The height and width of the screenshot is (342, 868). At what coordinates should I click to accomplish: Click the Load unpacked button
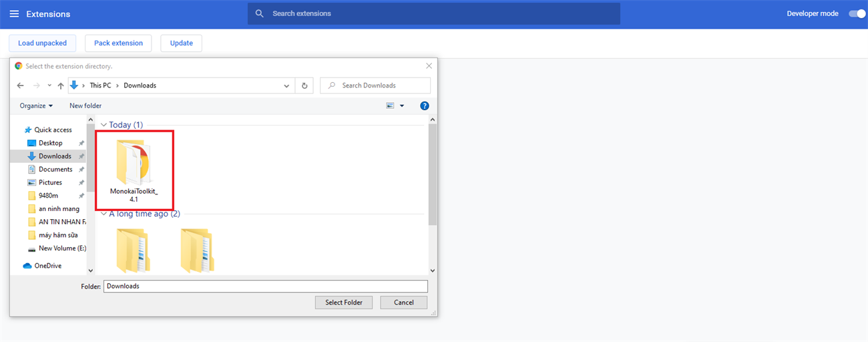pyautogui.click(x=42, y=43)
